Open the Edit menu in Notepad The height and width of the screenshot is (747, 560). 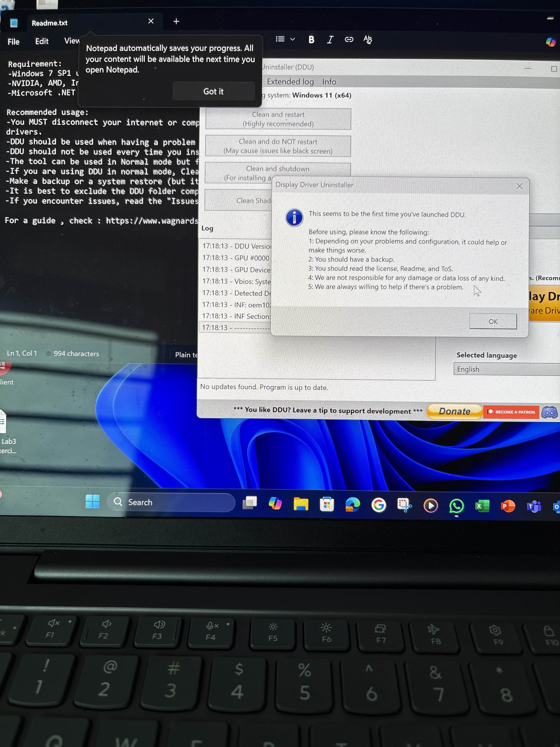pyautogui.click(x=42, y=41)
